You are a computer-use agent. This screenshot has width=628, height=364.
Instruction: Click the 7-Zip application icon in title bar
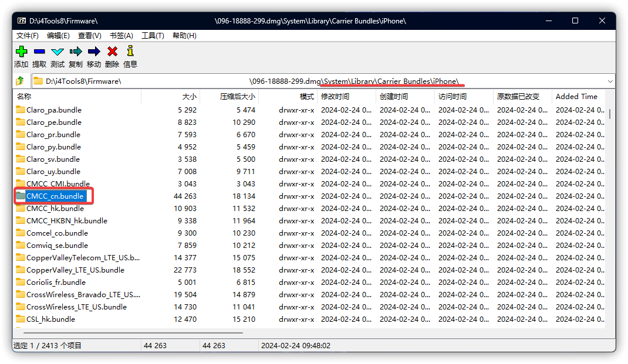click(22, 21)
